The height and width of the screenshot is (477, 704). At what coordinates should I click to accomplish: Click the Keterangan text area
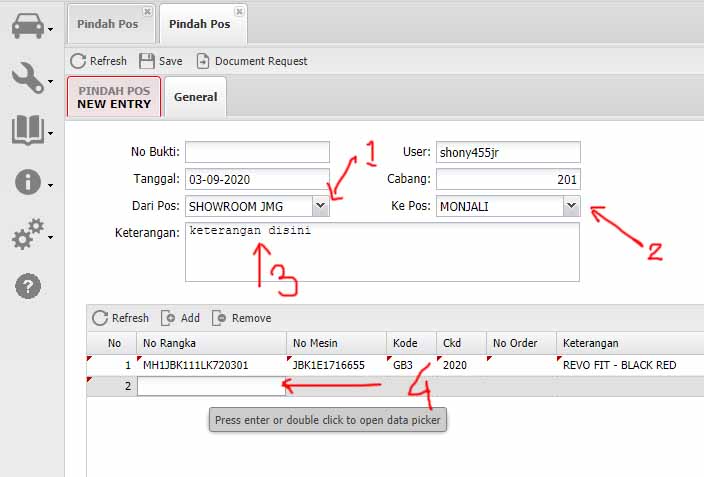coord(382,252)
